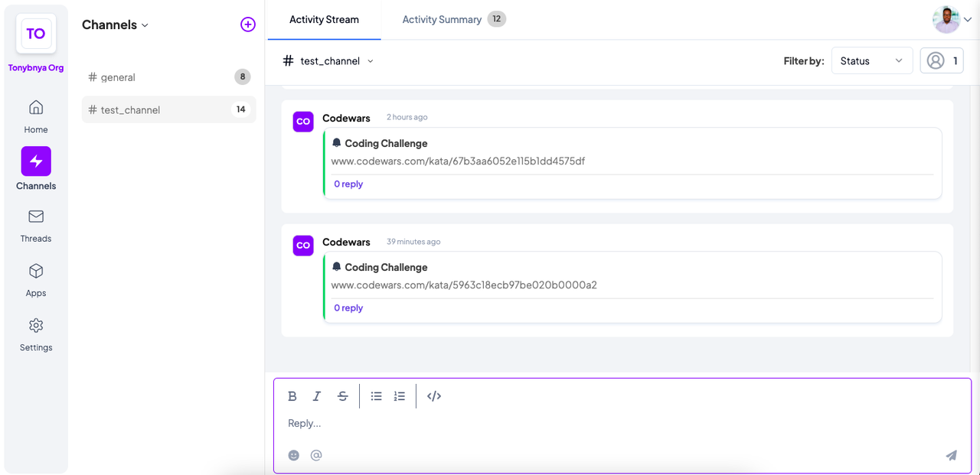Switch to Activity Summary tab
The image size is (980, 475).
[x=454, y=20]
